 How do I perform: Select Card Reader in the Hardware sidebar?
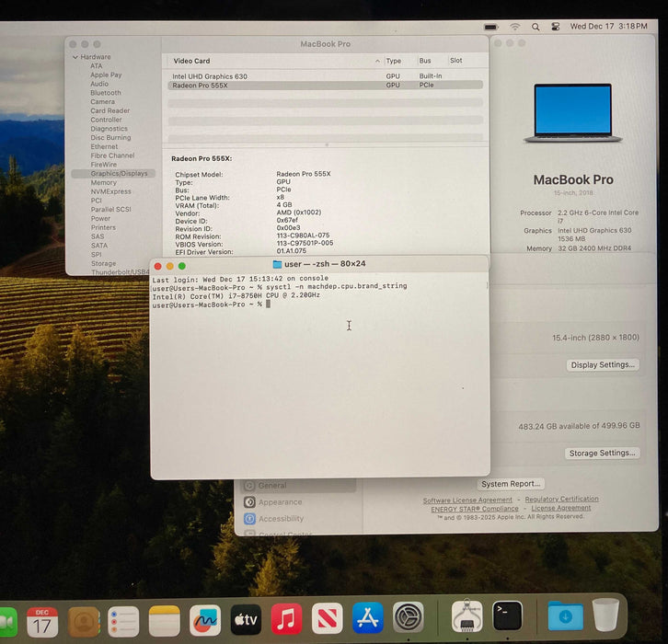click(x=109, y=110)
